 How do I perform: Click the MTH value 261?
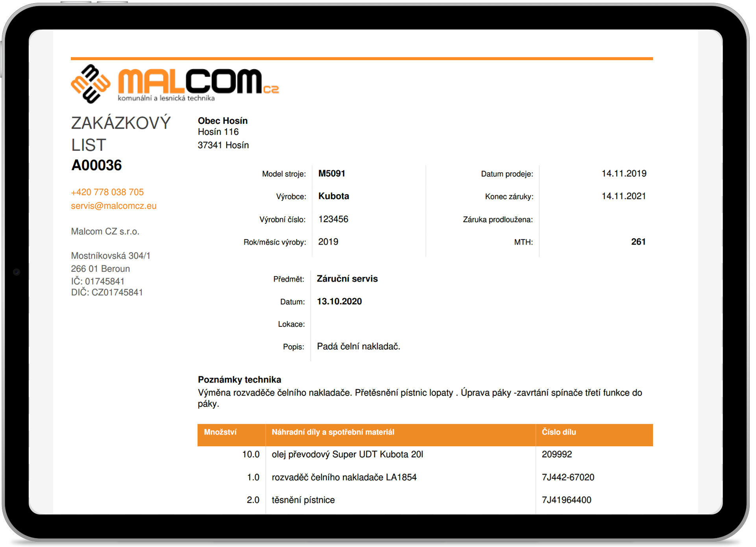click(x=638, y=241)
